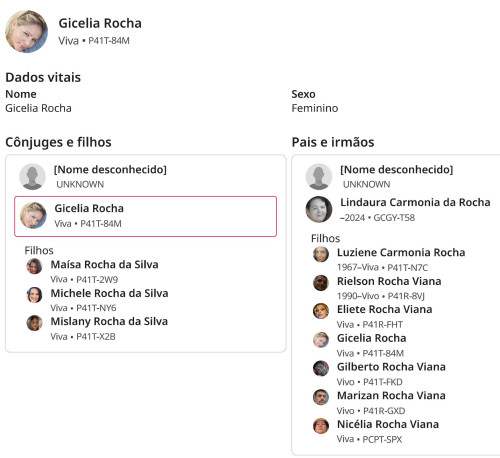Click Gilberto Rocha Viana's avatar
Image resolution: width=500 pixels, height=458 pixels.
click(x=321, y=368)
